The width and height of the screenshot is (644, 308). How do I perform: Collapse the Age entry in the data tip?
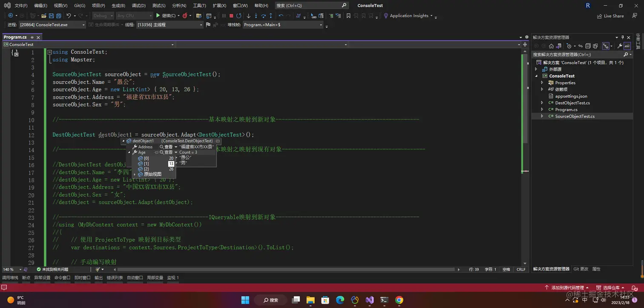[129, 152]
